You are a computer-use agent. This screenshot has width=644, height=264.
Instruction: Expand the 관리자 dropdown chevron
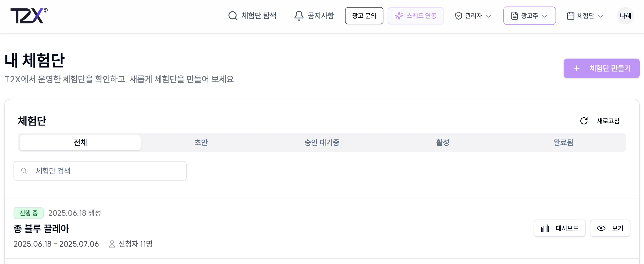489,16
